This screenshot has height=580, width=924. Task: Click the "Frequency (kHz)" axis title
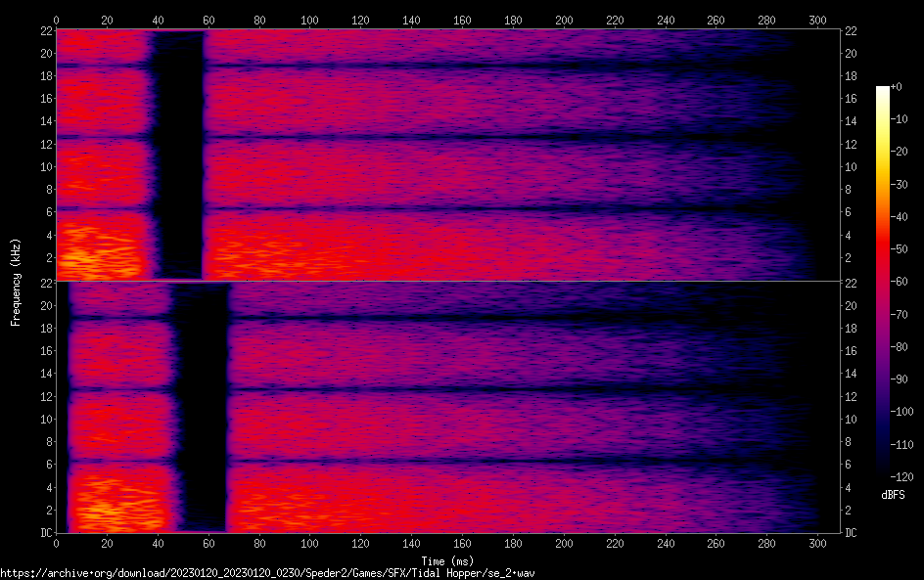click(x=16, y=281)
